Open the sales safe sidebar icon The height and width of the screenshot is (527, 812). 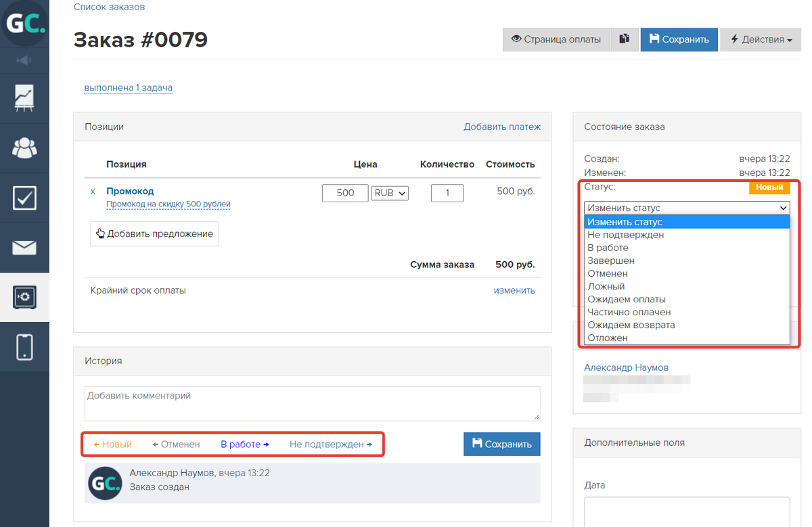[24, 297]
